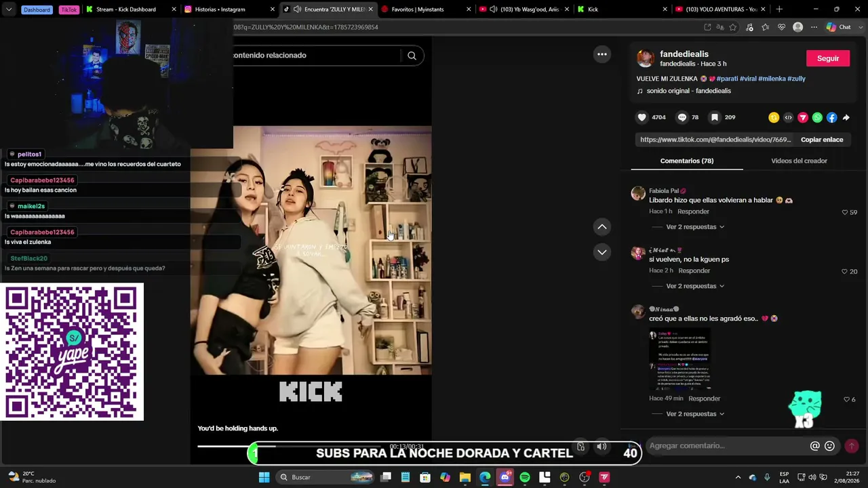This screenshot has height=488, width=868.
Task: Reply to Ninaa's comment
Action: (x=705, y=399)
